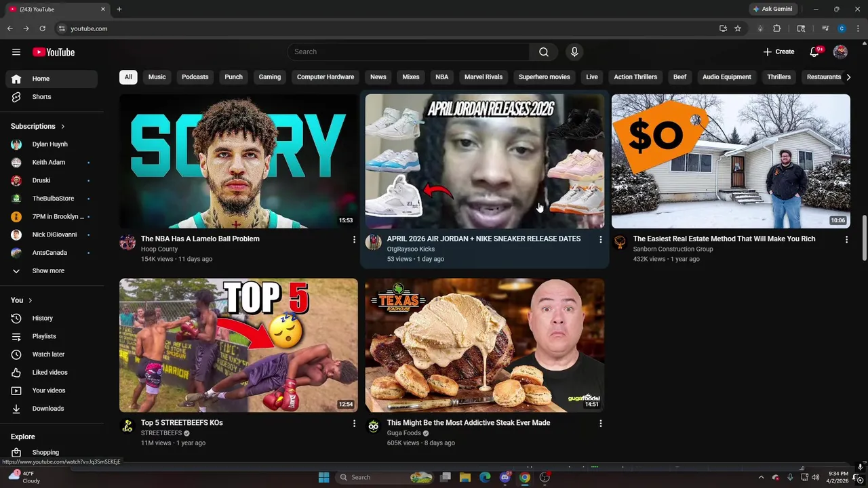
Task: Play The NBA Has A Lamelo Ball Problem thumbnail
Action: [x=239, y=161]
